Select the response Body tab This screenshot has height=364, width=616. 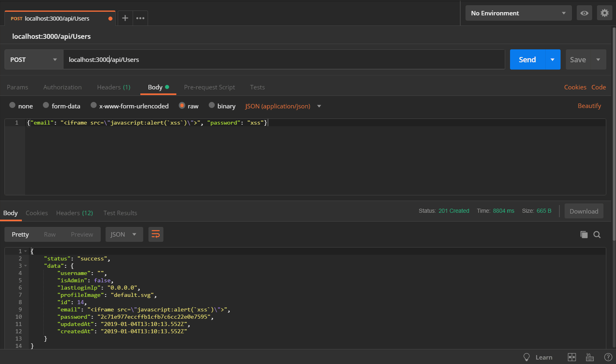[11, 213]
